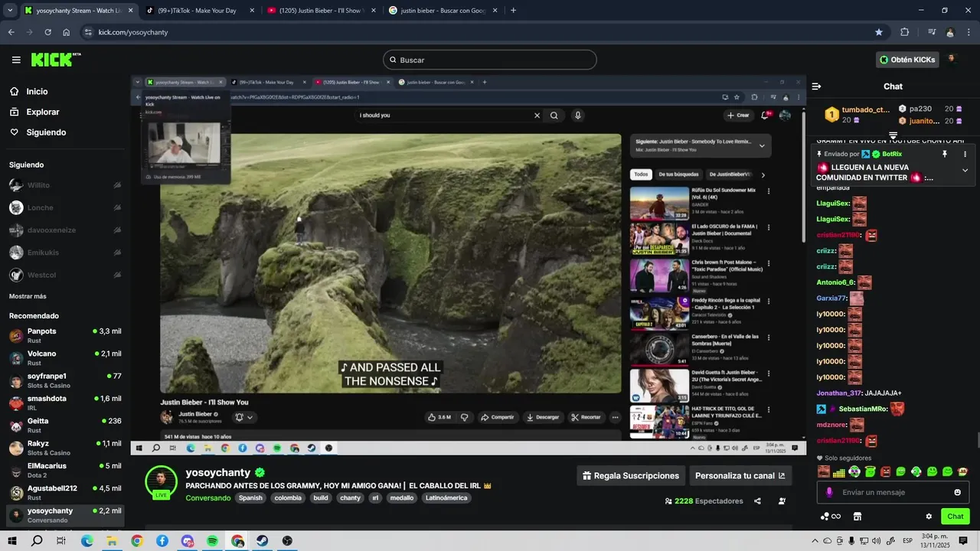Click top gifter tumbado_ct leaderboard entry
980x551 pixels.
(857, 115)
